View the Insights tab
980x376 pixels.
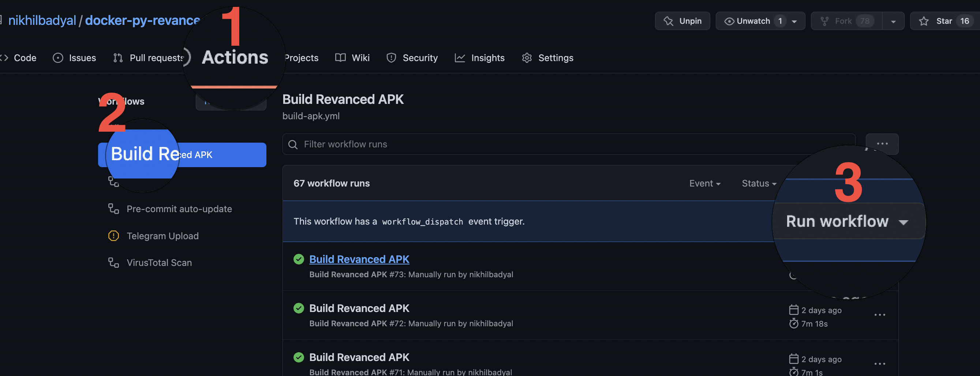480,58
